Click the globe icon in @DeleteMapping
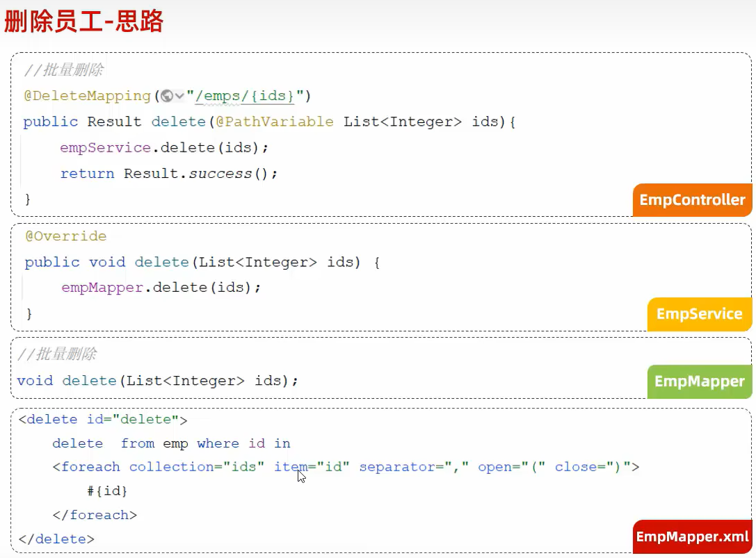 point(167,96)
